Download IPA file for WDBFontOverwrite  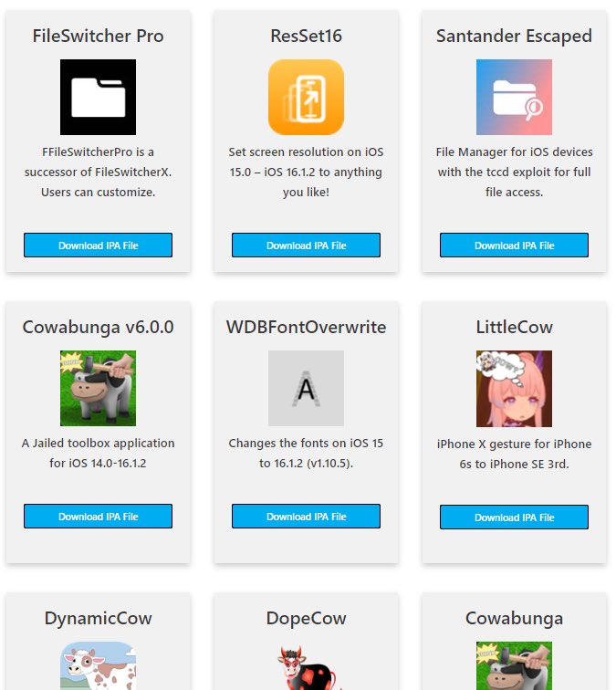tap(307, 517)
